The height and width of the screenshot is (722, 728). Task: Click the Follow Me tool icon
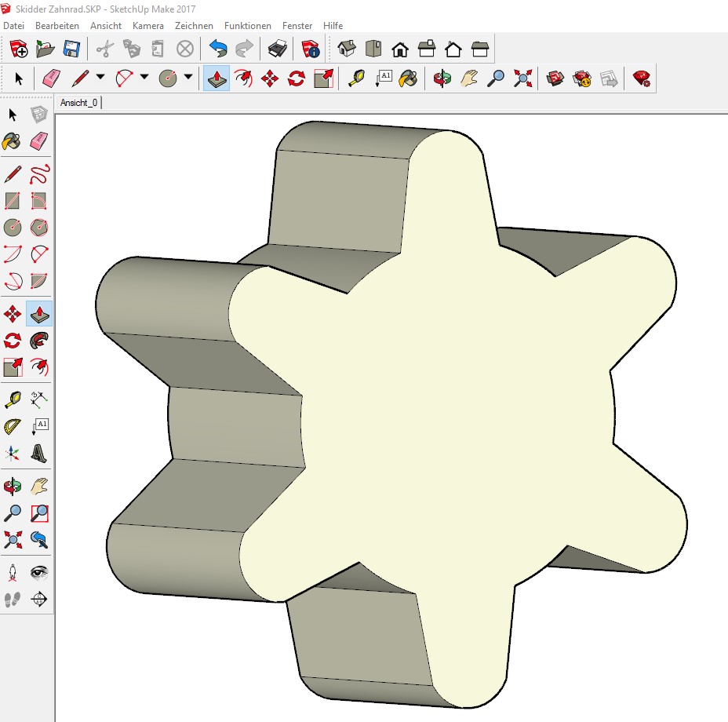39,341
